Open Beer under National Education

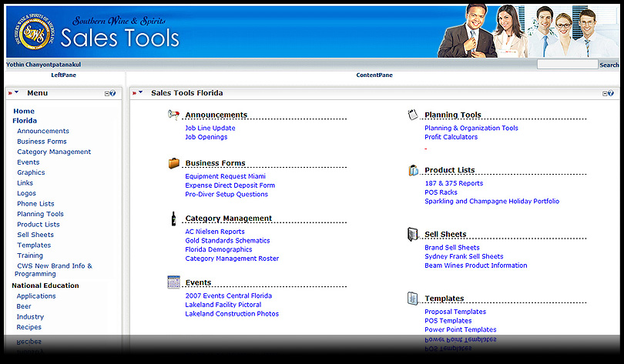click(x=24, y=306)
